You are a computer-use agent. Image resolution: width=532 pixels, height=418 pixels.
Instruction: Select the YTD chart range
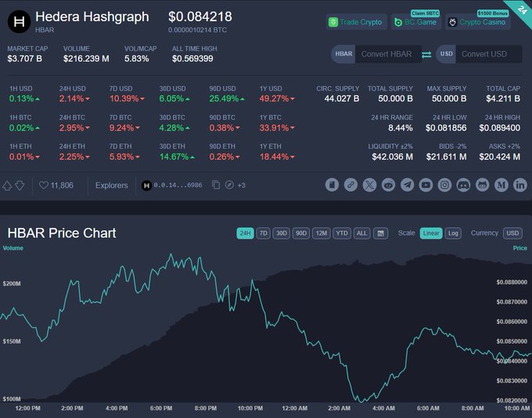tap(342, 233)
